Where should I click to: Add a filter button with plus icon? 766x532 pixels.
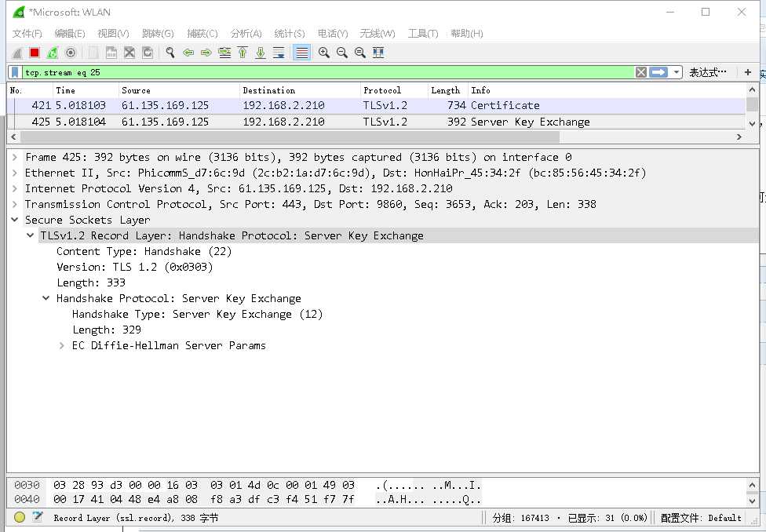point(747,72)
